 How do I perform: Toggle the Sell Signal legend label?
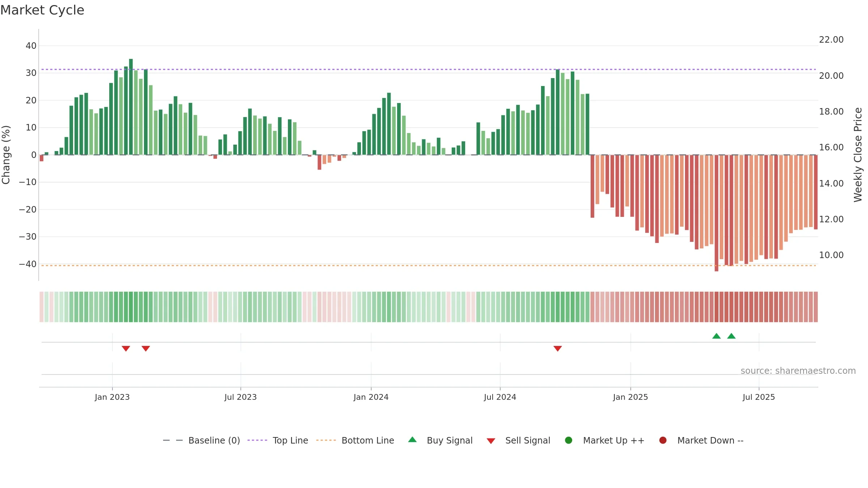[x=528, y=440]
